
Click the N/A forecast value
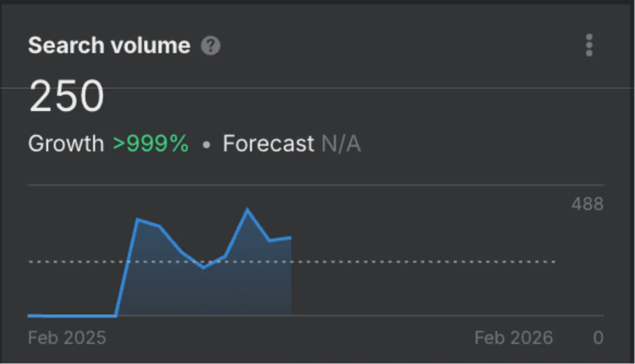click(x=341, y=144)
